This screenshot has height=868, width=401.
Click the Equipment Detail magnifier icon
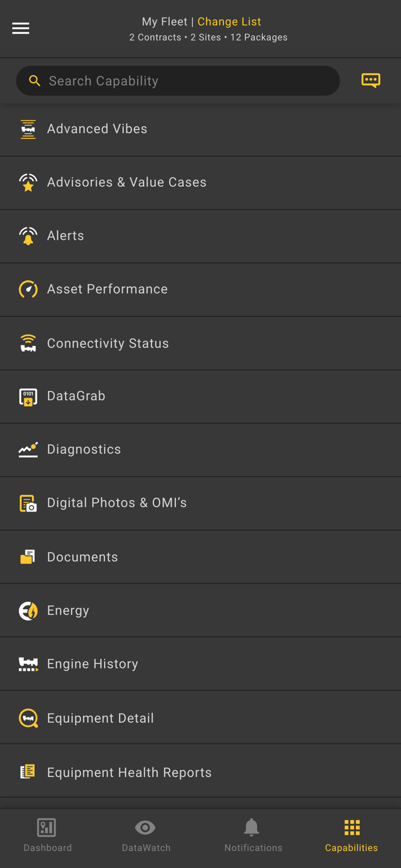point(28,718)
